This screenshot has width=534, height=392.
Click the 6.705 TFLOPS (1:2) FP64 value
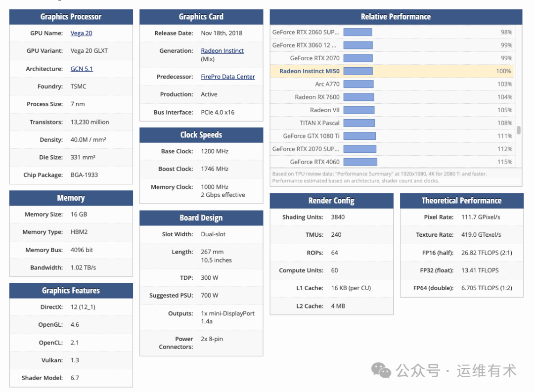click(x=487, y=288)
